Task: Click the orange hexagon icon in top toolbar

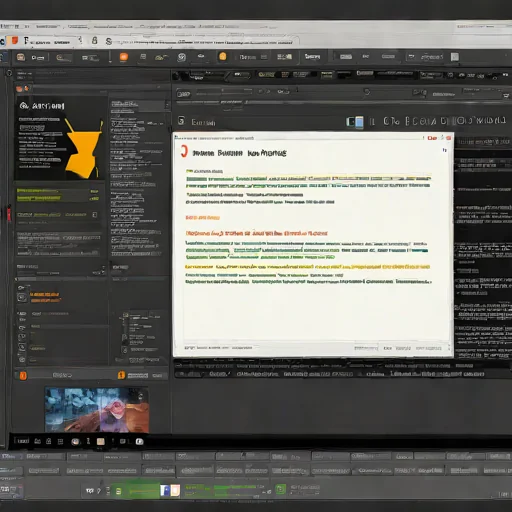Action: pos(223,56)
